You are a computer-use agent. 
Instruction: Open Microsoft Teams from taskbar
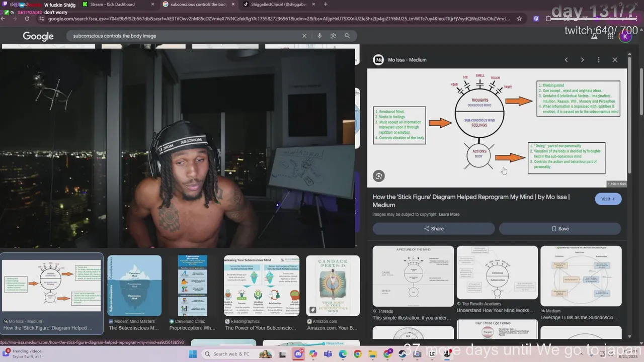click(x=328, y=354)
